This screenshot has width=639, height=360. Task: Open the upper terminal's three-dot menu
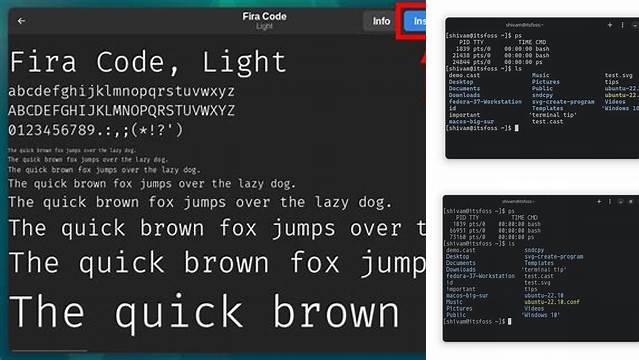pos(622,25)
